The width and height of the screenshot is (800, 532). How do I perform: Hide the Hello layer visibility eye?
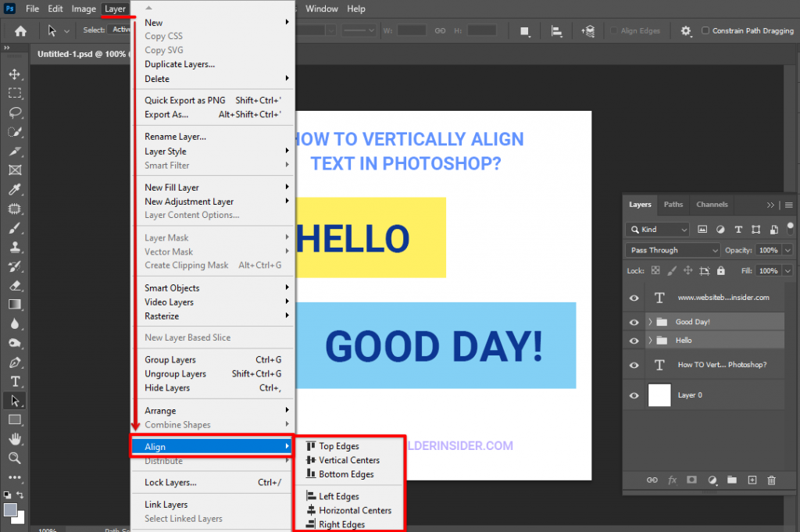click(634, 341)
